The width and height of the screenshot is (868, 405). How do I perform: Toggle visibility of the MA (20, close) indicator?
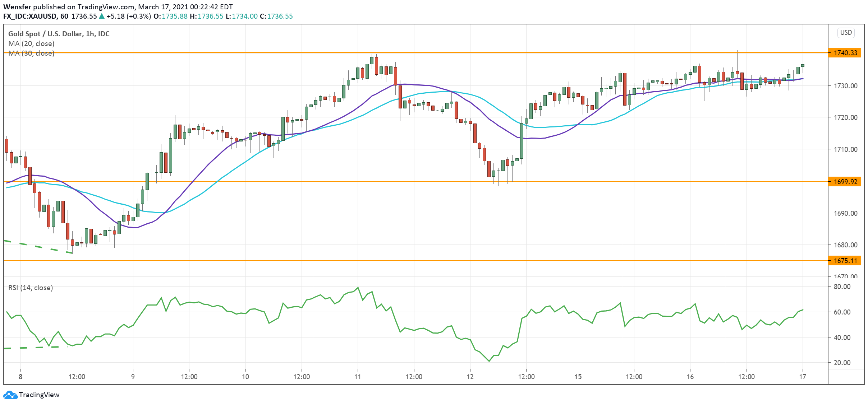31,43
